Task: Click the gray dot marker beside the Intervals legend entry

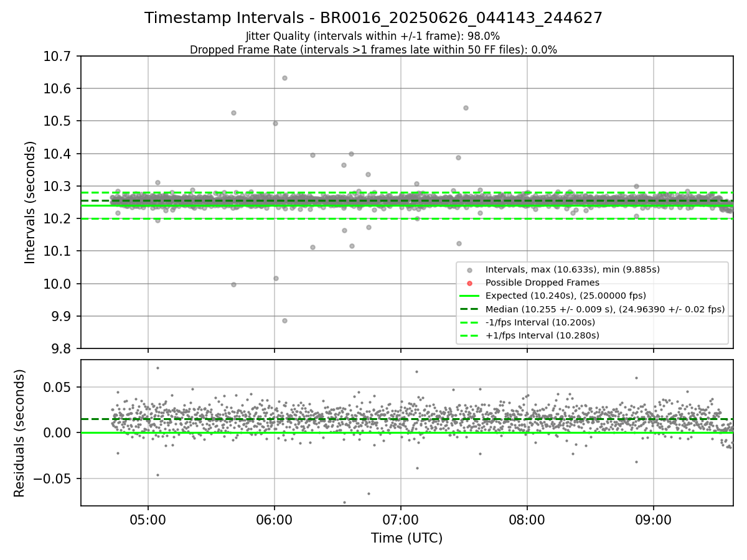Action: [470, 270]
